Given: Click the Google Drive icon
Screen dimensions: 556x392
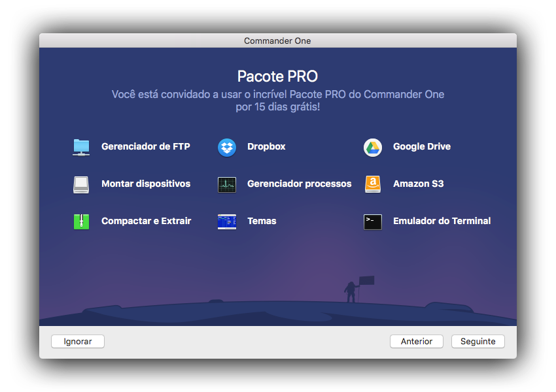Looking at the screenshot, I should coord(372,147).
